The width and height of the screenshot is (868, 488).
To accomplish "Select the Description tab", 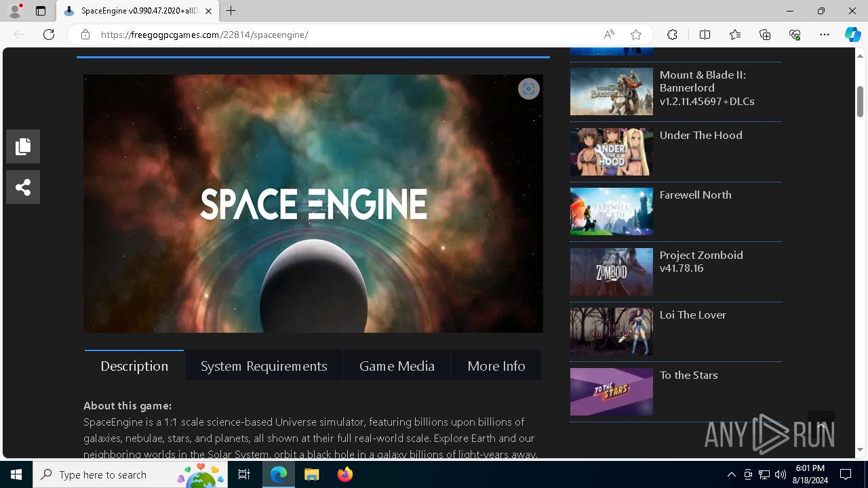I will [x=134, y=366].
